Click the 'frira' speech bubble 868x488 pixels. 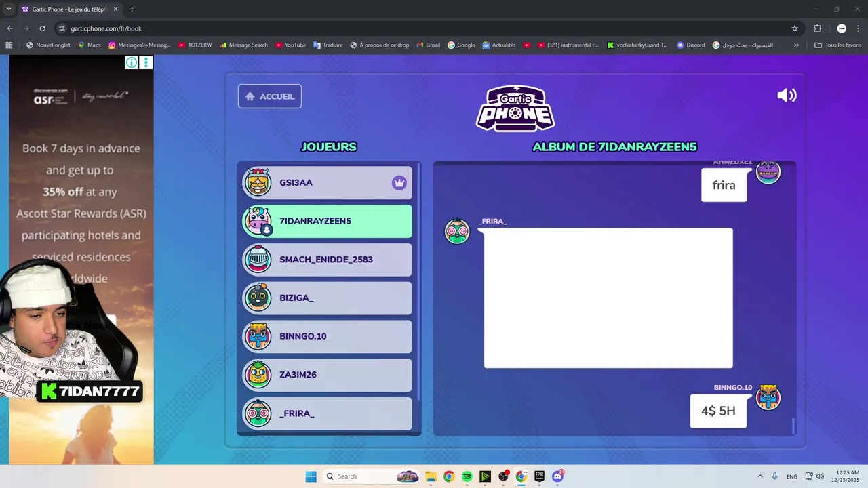pyautogui.click(x=724, y=185)
